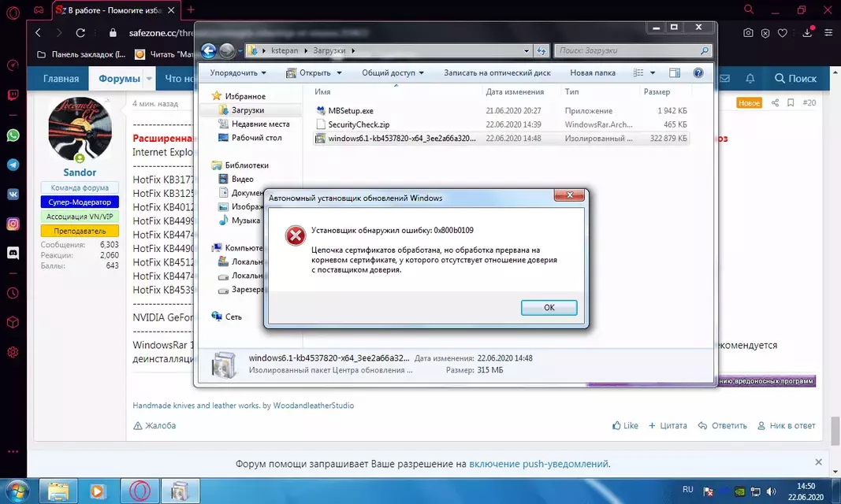
Task: Share post #20 with share icon
Action: point(775,103)
